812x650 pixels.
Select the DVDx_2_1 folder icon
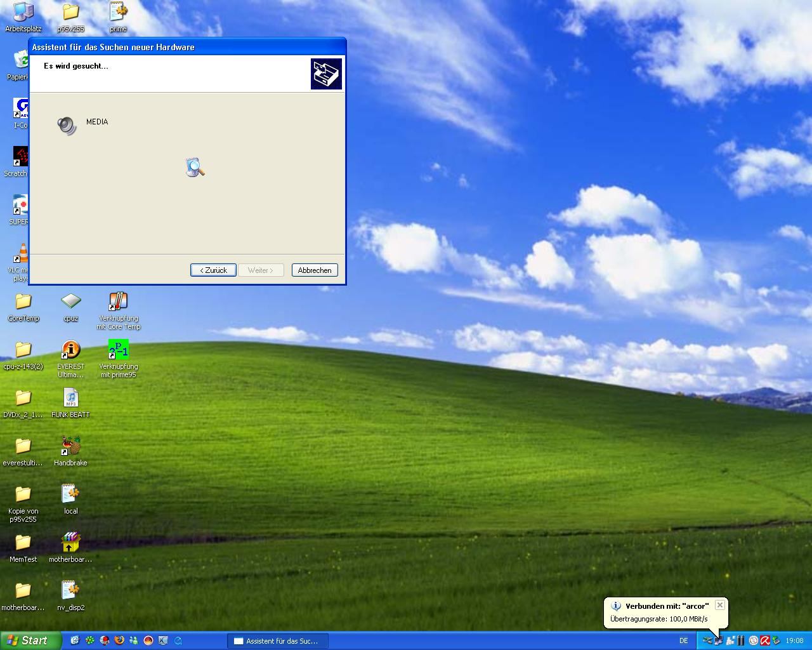[x=23, y=404]
